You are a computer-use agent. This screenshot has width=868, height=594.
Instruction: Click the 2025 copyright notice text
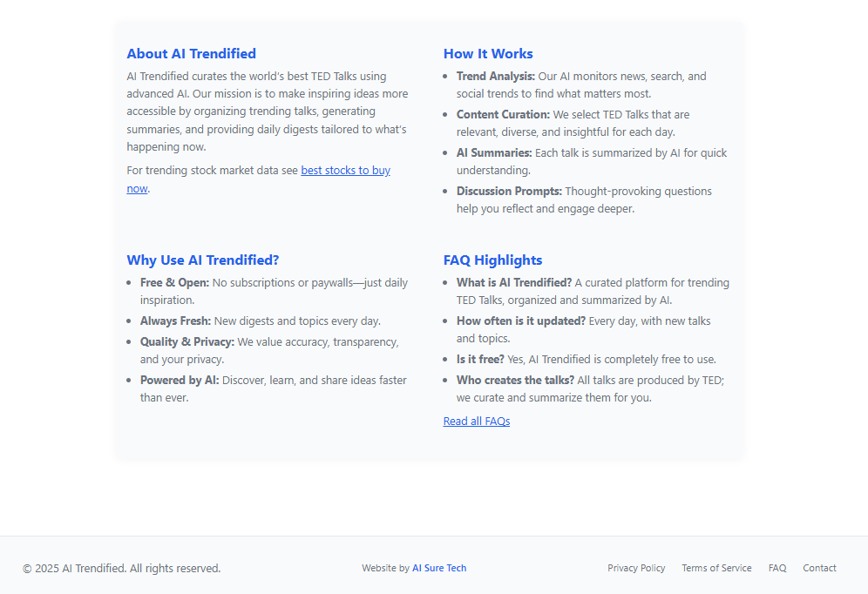tap(121, 569)
